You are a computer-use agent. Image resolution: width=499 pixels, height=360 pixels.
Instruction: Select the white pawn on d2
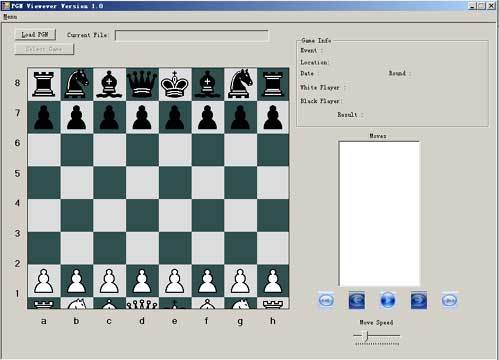click(142, 281)
